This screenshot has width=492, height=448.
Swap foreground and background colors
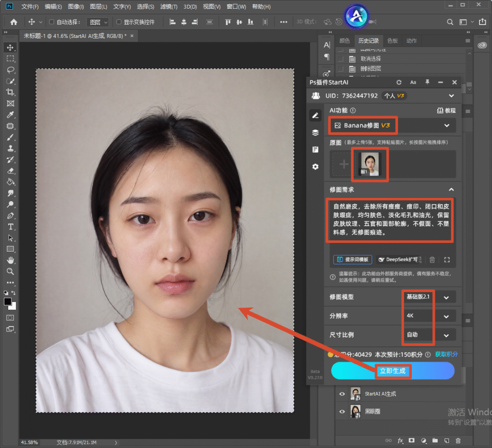coord(13,292)
